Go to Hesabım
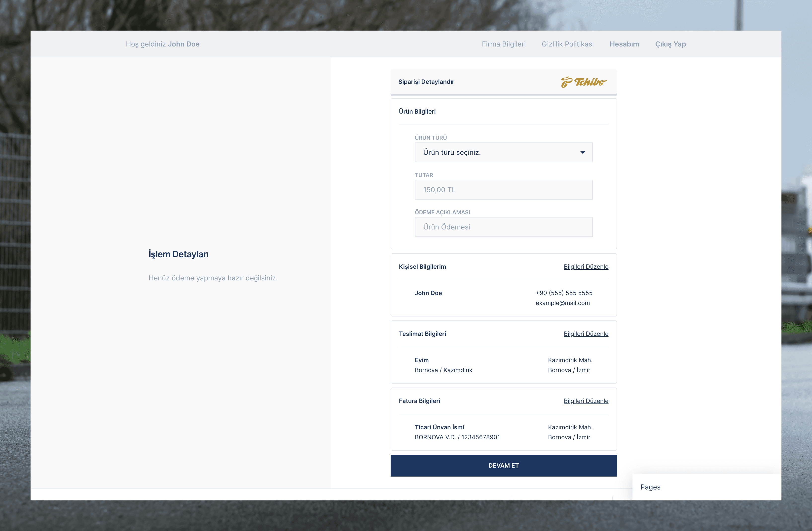The width and height of the screenshot is (812, 531). (624, 44)
